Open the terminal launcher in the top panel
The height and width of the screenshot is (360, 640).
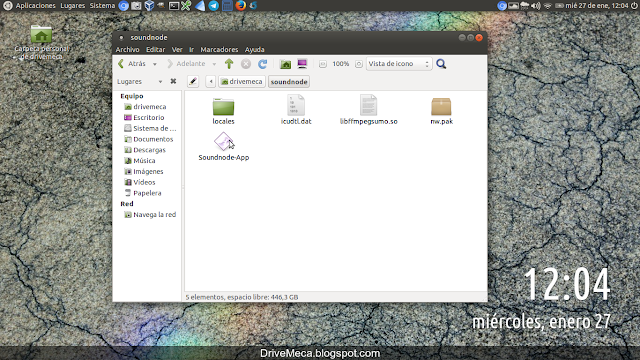(174, 6)
